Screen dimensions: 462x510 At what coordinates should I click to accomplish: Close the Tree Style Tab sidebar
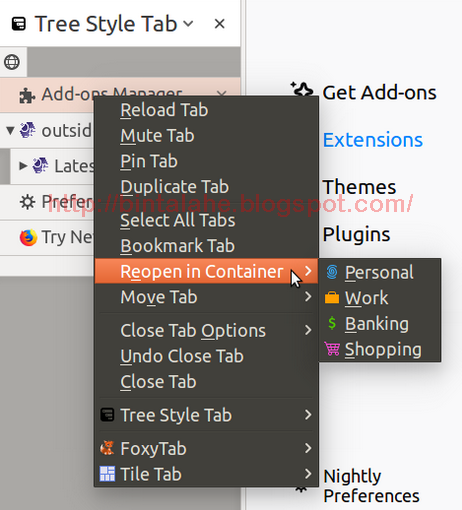[220, 24]
